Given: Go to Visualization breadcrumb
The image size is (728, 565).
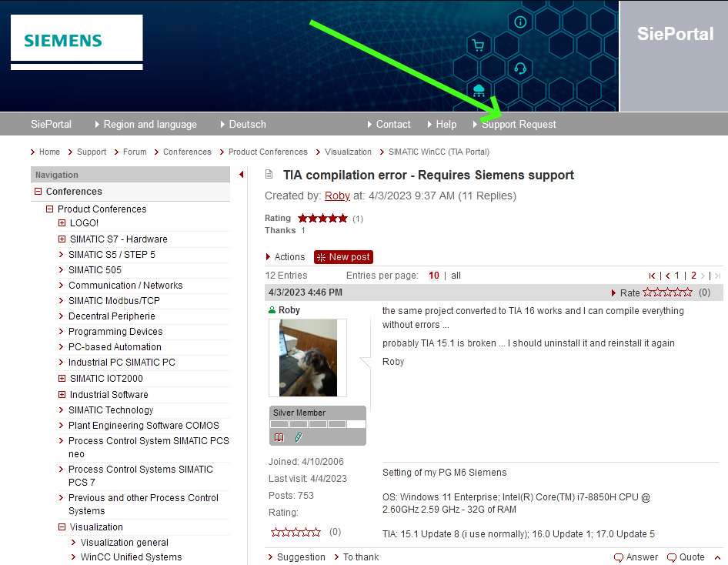Looking at the screenshot, I should point(348,152).
